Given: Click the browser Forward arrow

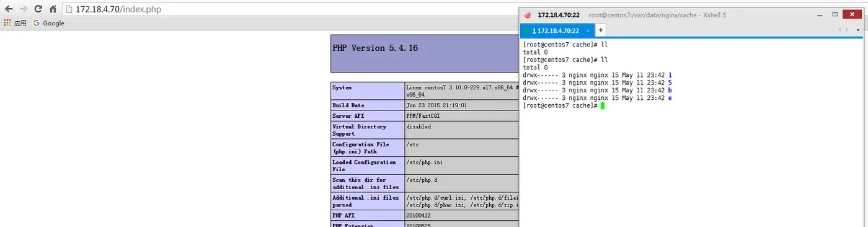Looking at the screenshot, I should [x=24, y=9].
